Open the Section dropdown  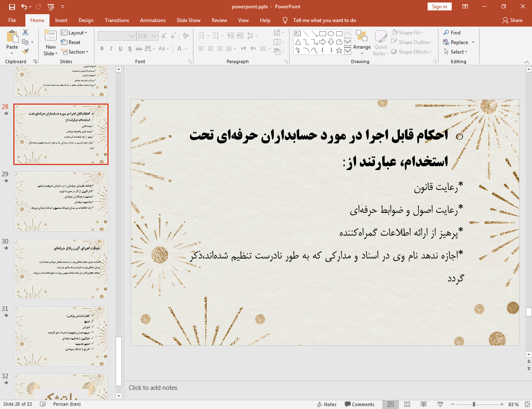(75, 52)
